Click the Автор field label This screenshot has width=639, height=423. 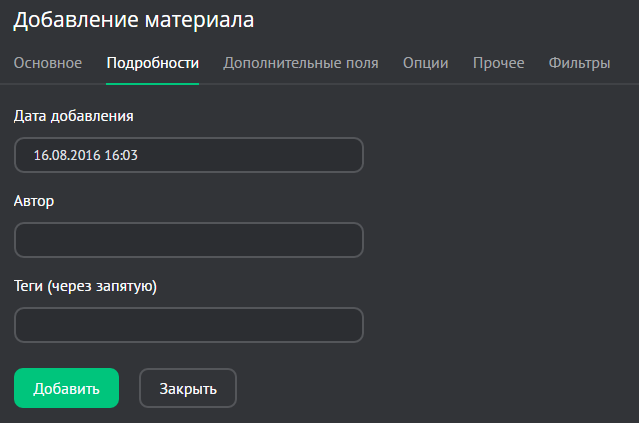[x=34, y=200]
